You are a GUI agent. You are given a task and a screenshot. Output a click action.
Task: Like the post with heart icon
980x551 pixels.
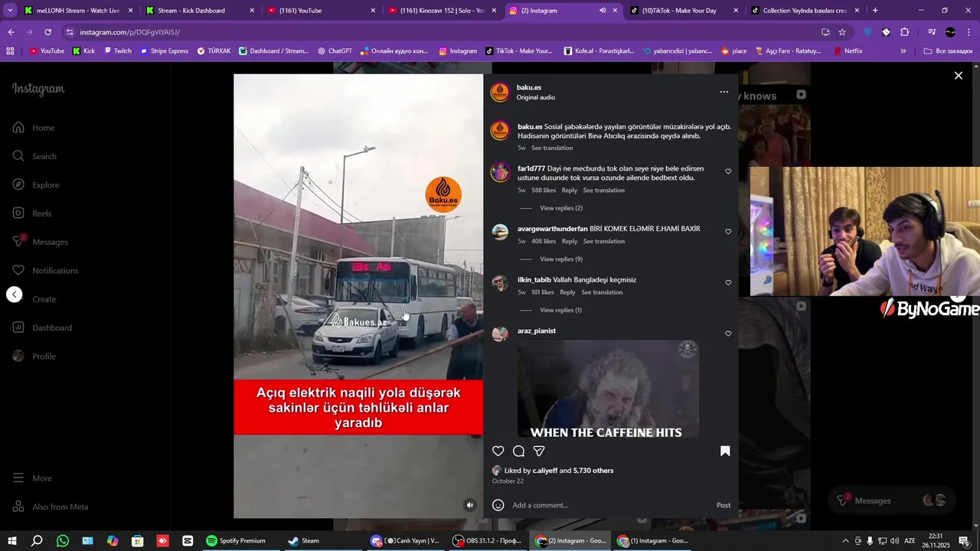(x=498, y=452)
